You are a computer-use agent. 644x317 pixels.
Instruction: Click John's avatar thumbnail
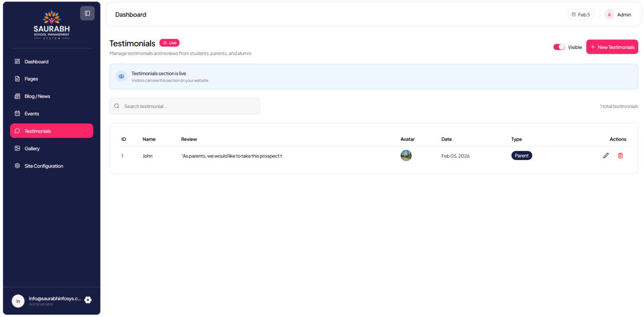[x=406, y=155]
